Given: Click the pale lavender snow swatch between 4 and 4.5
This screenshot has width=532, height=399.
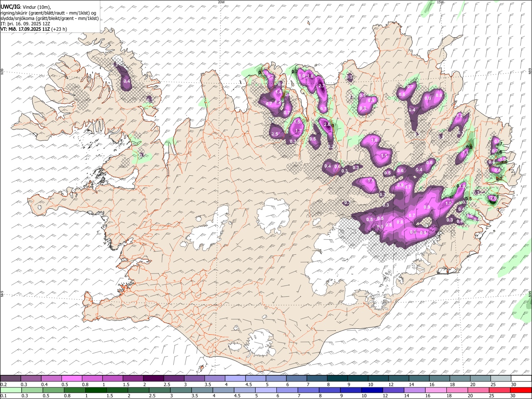Looking at the screenshot, I should pyautogui.click(x=235, y=378).
